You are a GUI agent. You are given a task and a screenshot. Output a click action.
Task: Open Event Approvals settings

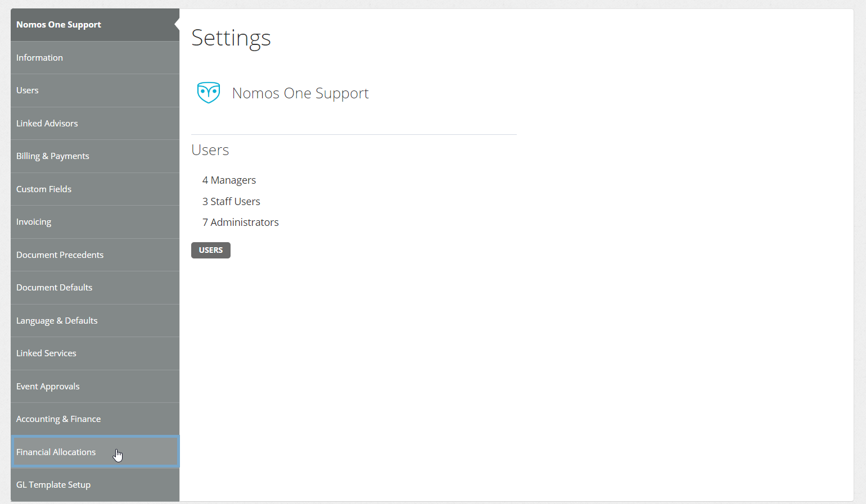[95, 387]
